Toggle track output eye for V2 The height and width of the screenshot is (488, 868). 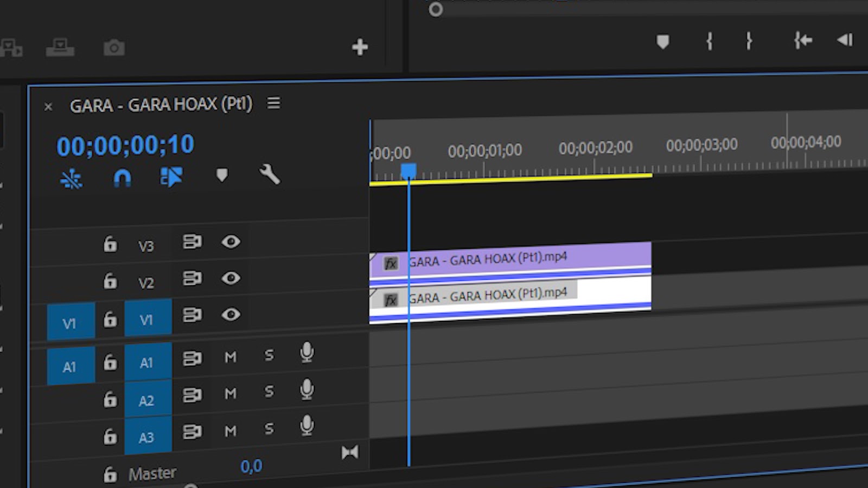click(x=230, y=278)
